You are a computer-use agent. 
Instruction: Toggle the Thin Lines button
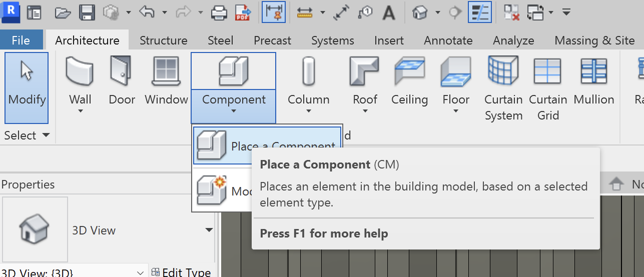click(x=479, y=12)
